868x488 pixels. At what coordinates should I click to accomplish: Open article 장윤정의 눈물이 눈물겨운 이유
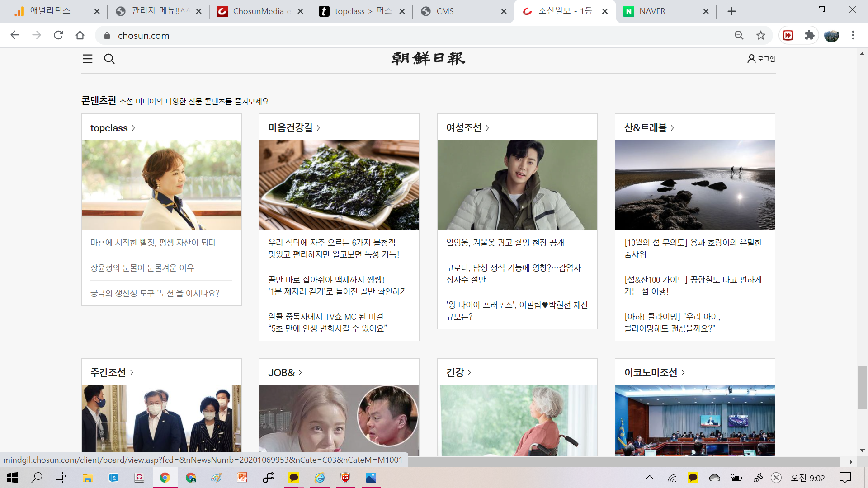click(x=142, y=268)
